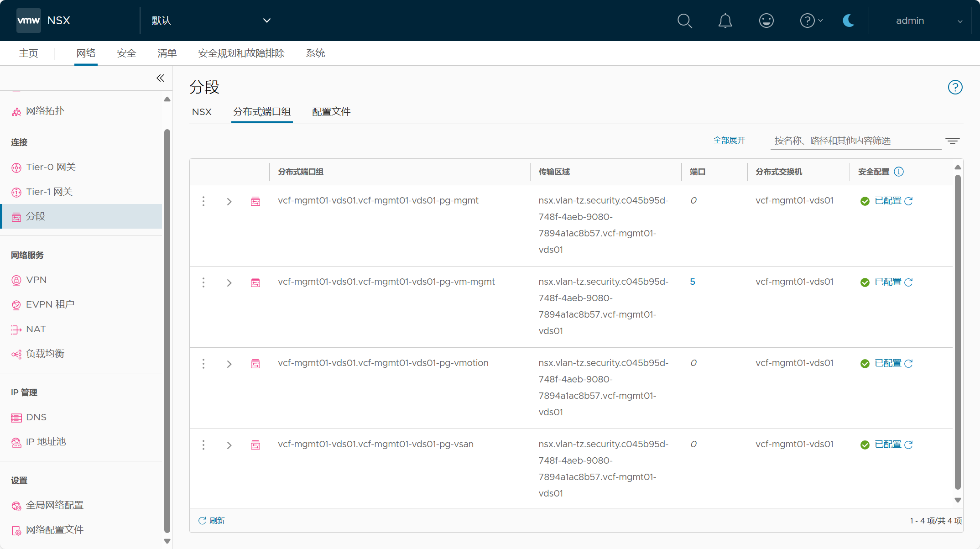Switch to the NSX segments tab
The height and width of the screenshot is (549, 980).
click(202, 112)
